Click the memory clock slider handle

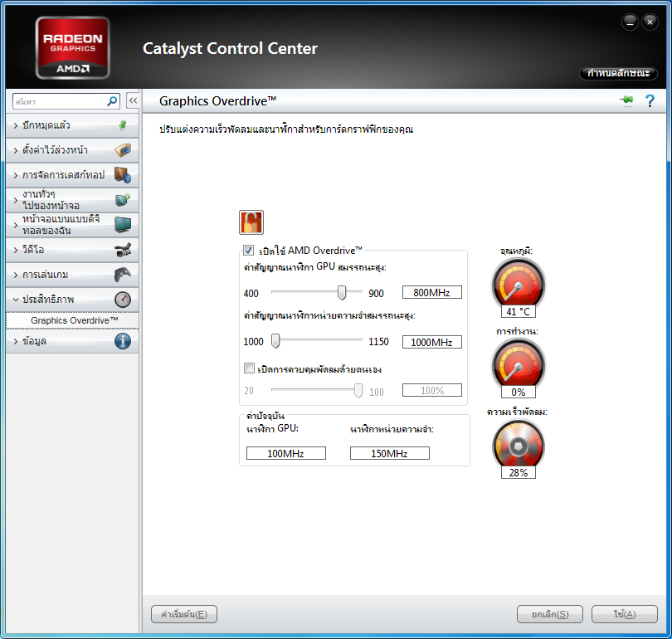275,341
